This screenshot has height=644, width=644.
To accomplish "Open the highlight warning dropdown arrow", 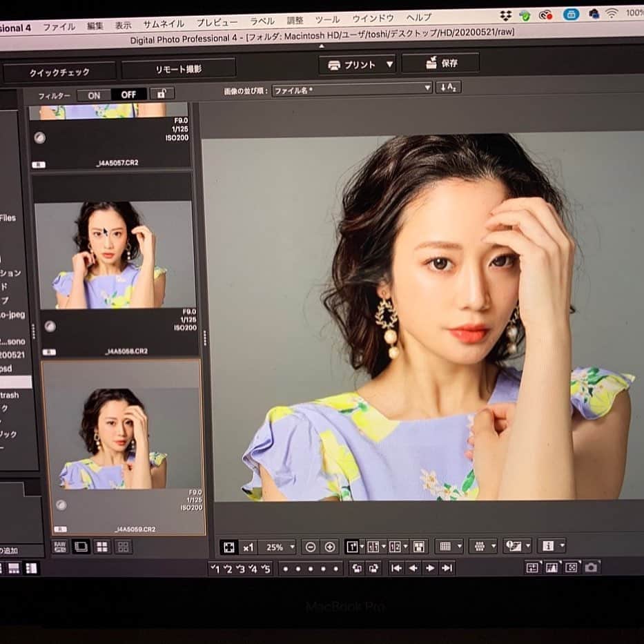I will tap(528, 546).
